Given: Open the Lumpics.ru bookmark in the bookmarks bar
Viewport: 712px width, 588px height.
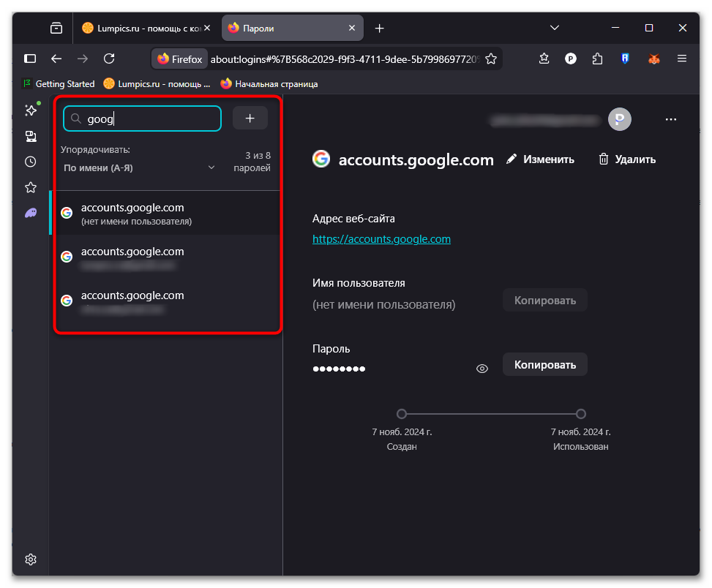Looking at the screenshot, I should [157, 84].
